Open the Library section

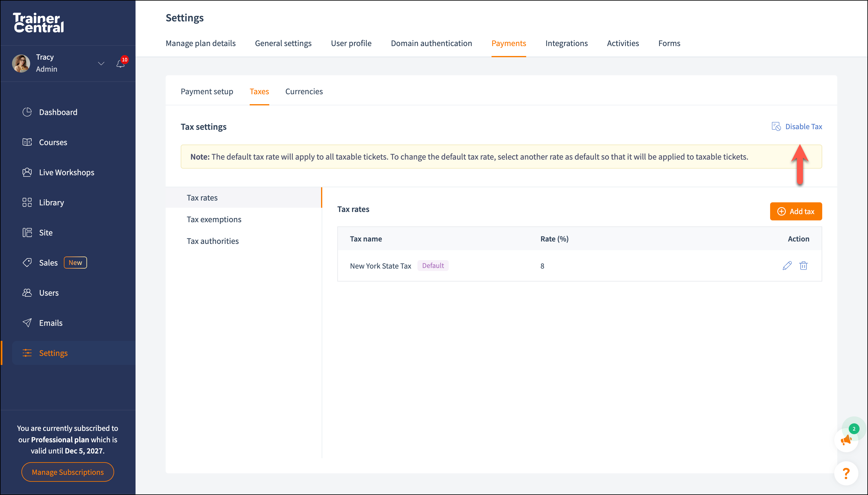pos(51,203)
